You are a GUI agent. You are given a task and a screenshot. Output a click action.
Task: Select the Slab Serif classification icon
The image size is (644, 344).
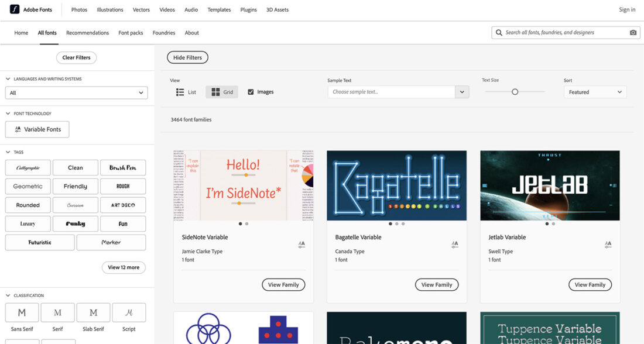(x=93, y=312)
